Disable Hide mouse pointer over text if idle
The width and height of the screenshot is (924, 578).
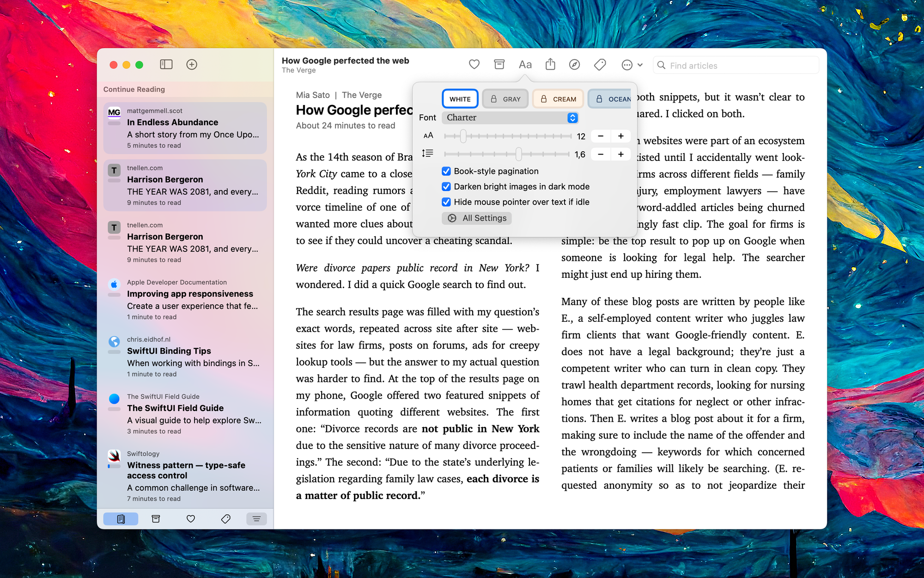(446, 202)
